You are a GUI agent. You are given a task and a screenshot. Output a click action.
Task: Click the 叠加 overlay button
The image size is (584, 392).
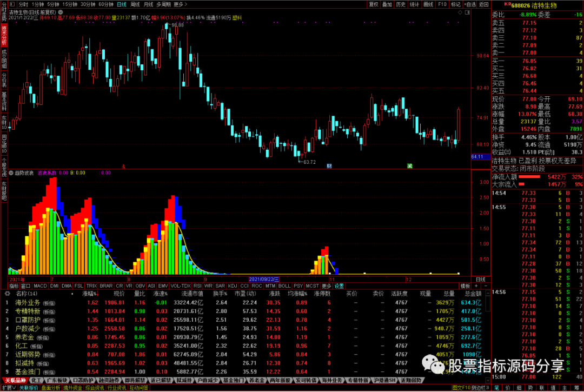(x=387, y=4)
